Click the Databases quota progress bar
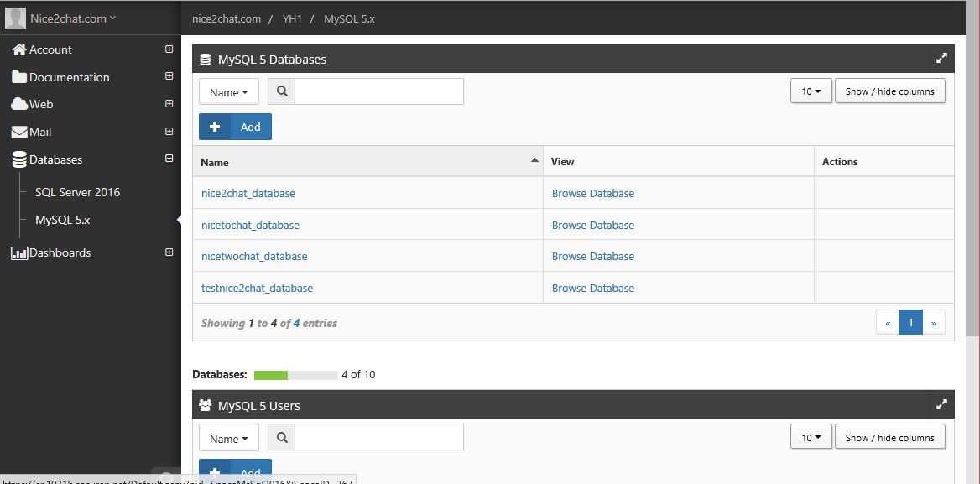The height and width of the screenshot is (484, 980). 295,375
